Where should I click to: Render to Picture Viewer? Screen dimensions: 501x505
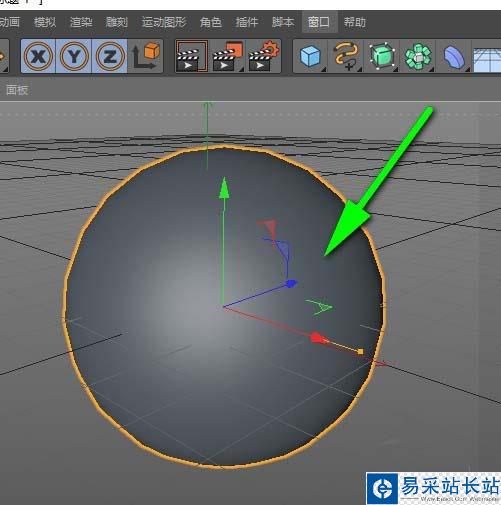(227, 56)
